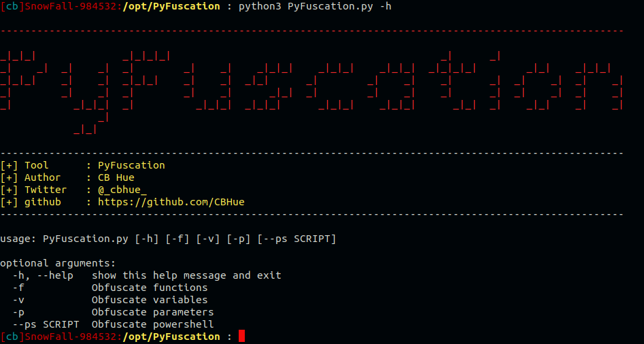
Task: Select the 'python3 PyFuscation.py -h' command text
Action: (x=315, y=6)
